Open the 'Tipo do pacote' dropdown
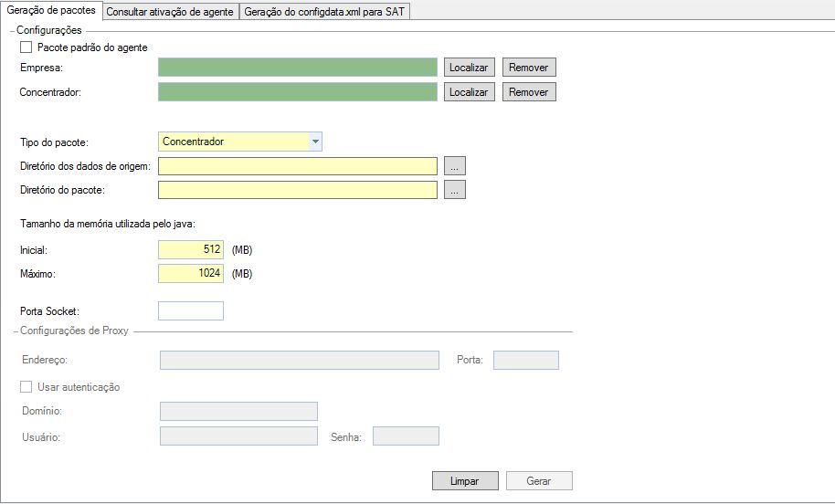 click(314, 142)
